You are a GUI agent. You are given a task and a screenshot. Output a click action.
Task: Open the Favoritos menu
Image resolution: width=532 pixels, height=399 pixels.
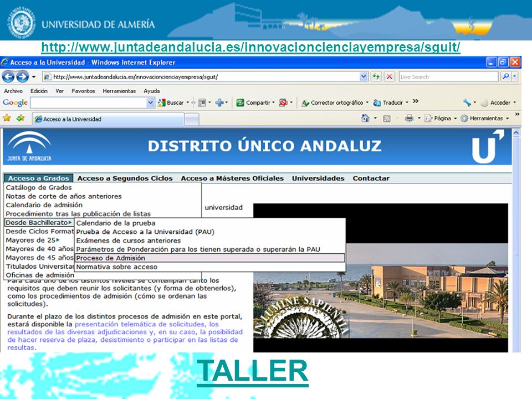tap(83, 91)
